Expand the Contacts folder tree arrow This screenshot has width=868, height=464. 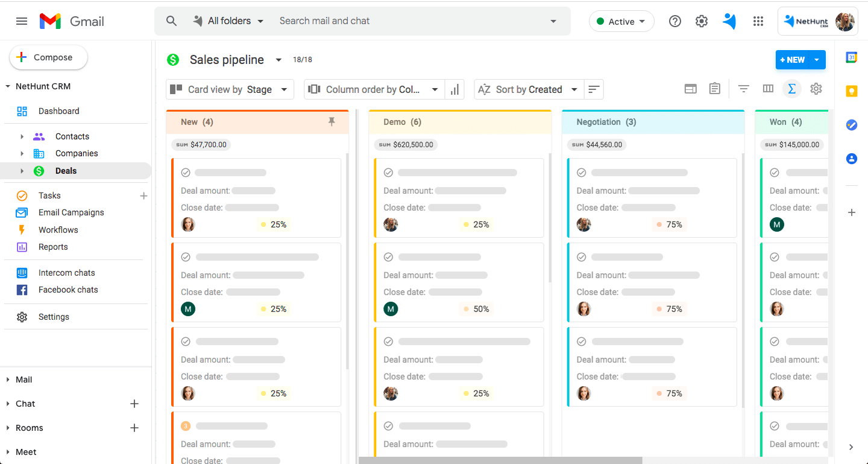click(x=22, y=136)
